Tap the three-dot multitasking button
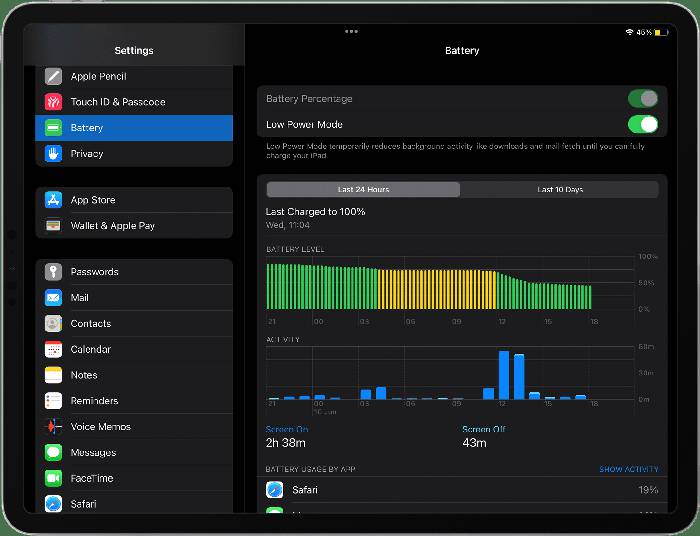Screen dimensions: 700x536 (351, 31)
